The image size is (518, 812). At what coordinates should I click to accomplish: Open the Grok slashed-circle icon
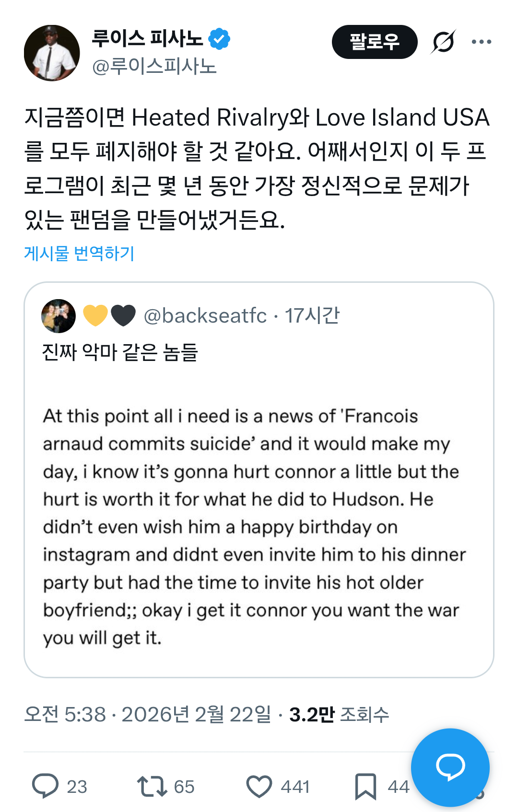(443, 42)
